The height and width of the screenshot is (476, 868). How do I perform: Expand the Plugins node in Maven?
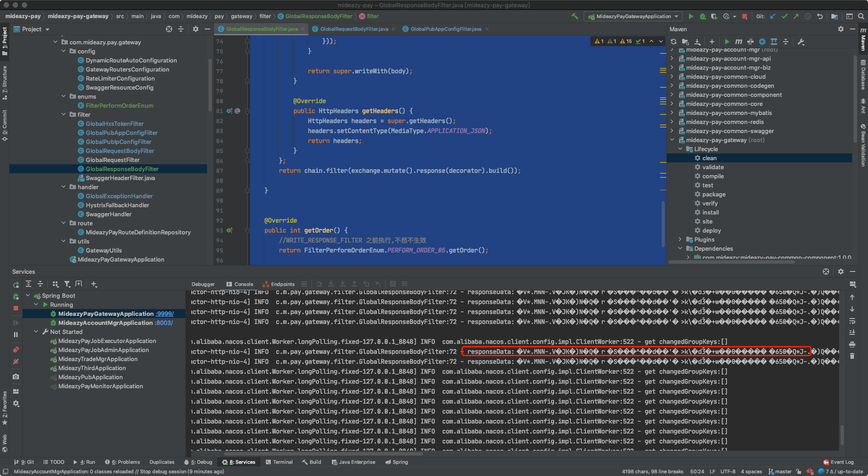[x=680, y=239]
